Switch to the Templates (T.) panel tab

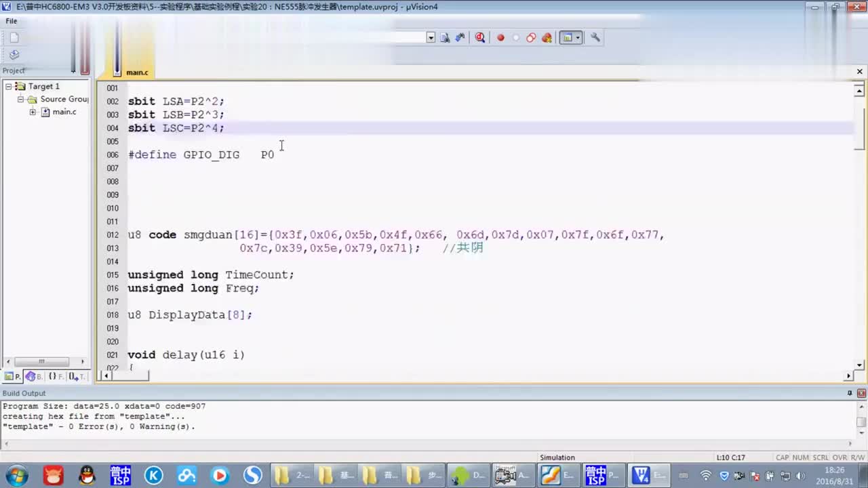pyautogui.click(x=77, y=376)
